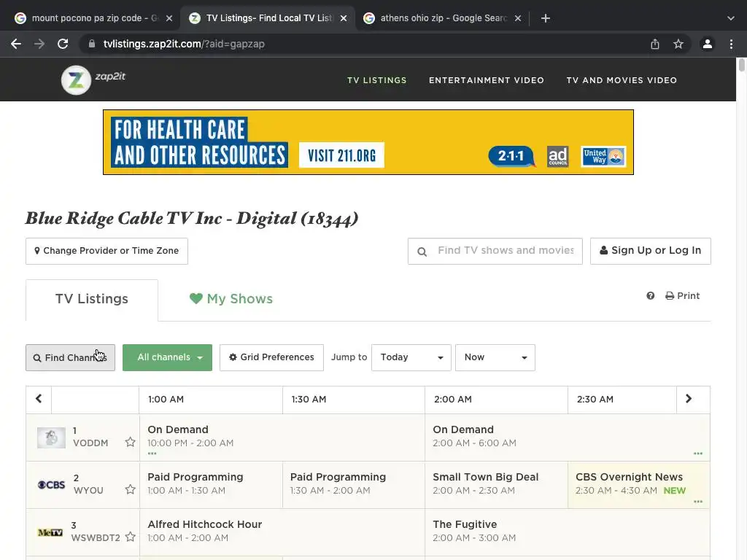
Task: Click the share page icon
Action: [655, 44]
